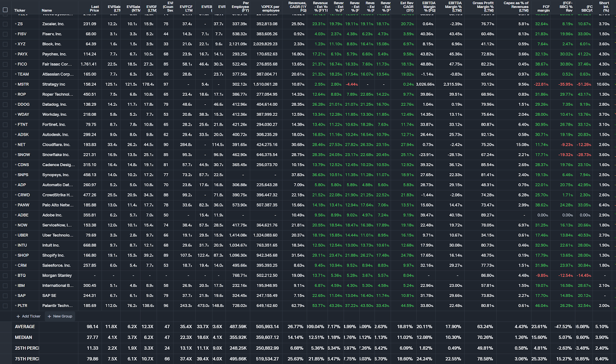The width and height of the screenshot is (616, 364).
Task: Select the CRWD row checkbox
Action: tap(5, 195)
